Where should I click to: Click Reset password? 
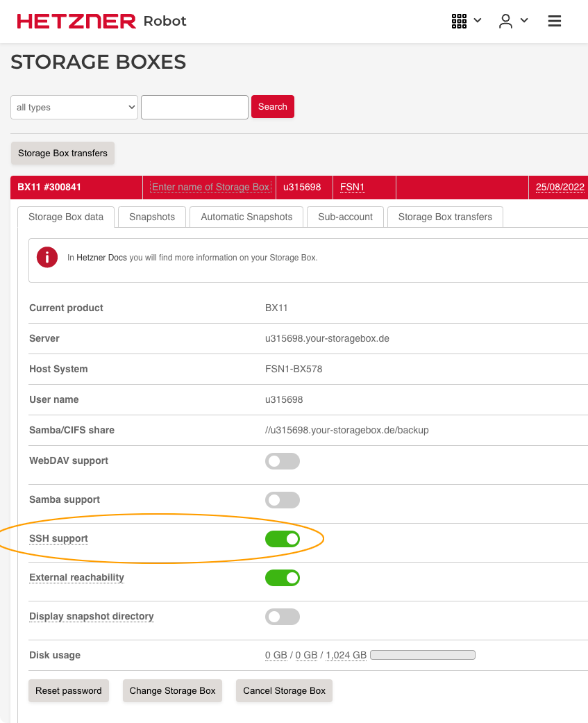tap(68, 690)
